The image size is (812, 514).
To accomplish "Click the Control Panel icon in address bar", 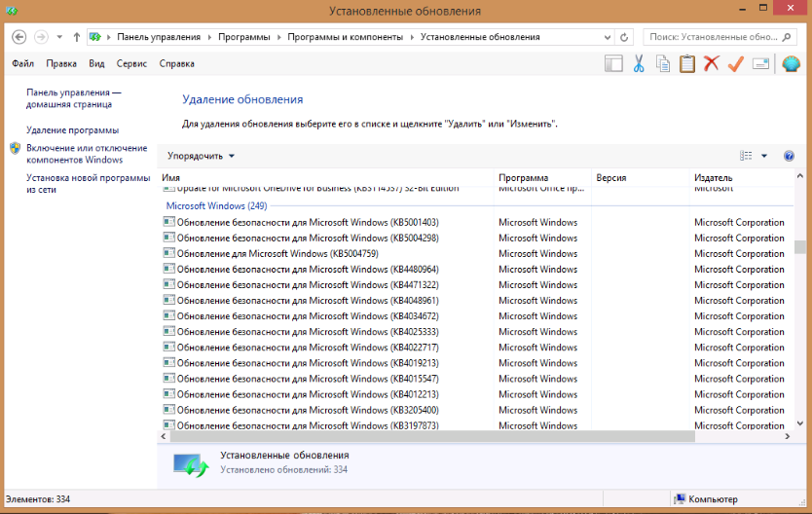I will [x=94, y=37].
